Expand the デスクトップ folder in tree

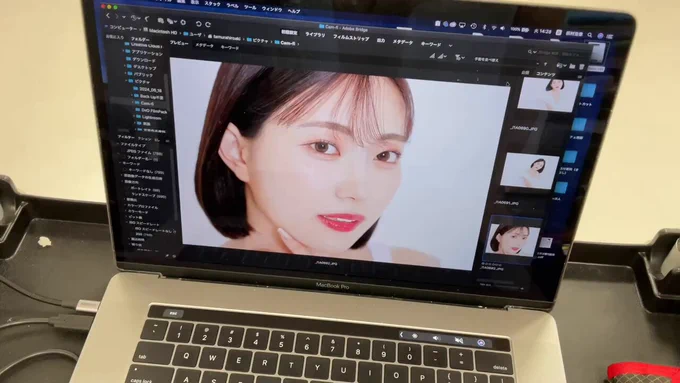tap(125, 66)
